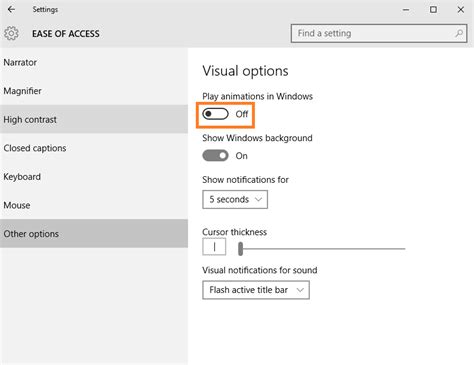Screen dimensions: 474x365
Task: Turn off Show Windows background switch
Action: pos(215,156)
